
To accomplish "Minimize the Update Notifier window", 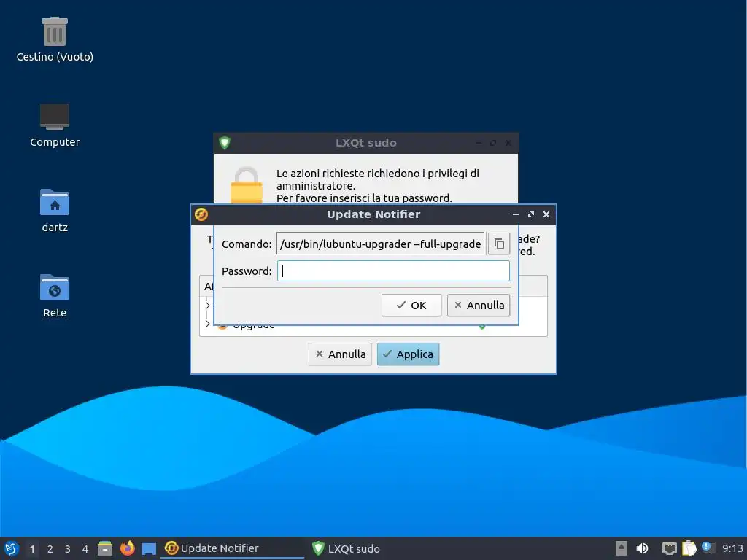I will click(516, 215).
